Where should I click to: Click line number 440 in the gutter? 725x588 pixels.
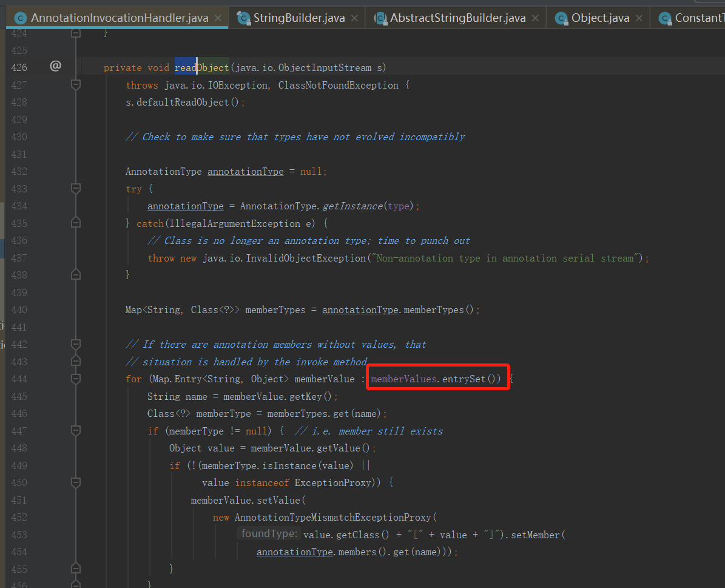(19, 310)
